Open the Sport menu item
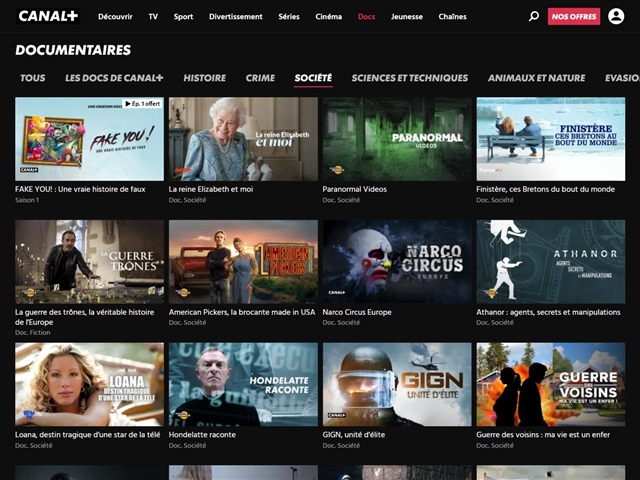640x480 pixels. point(183,17)
